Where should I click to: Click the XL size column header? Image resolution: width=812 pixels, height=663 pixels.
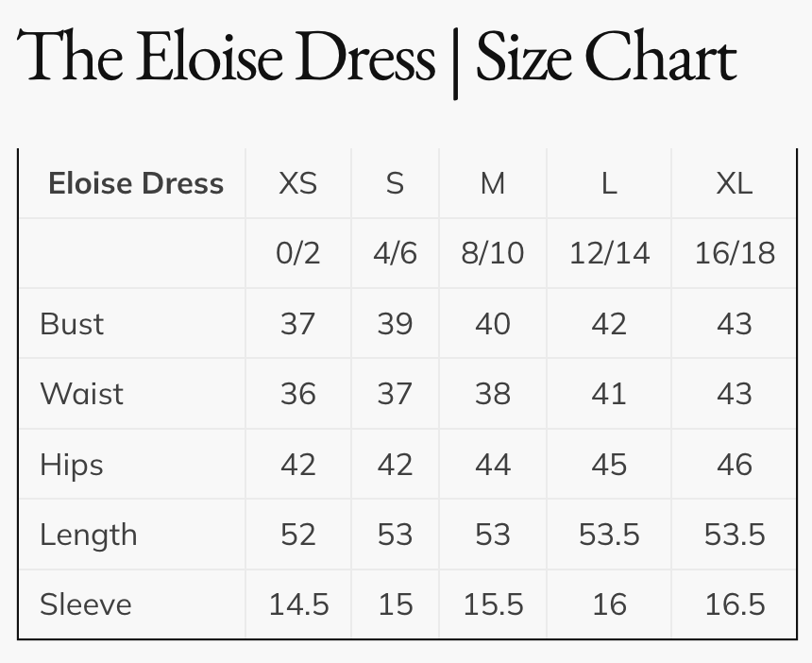coord(734,183)
